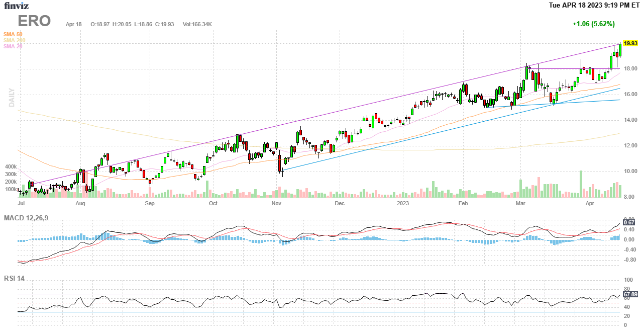The image size is (644, 333).
Task: Click the Nov label on the date axis
Action: pyautogui.click(x=276, y=204)
